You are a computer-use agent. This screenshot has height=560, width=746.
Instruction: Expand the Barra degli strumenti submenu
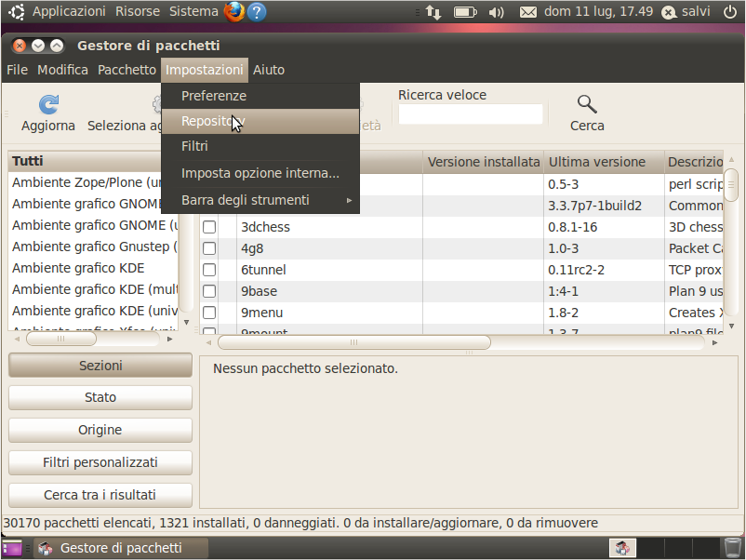click(260, 200)
